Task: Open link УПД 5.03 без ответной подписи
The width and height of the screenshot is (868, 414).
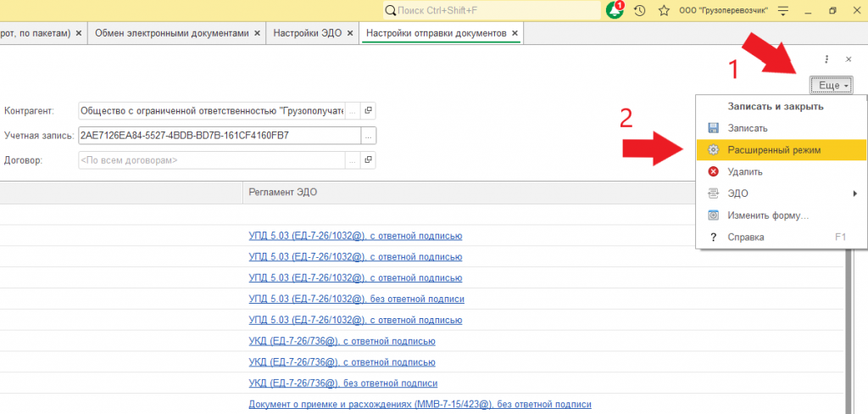Action: (357, 299)
